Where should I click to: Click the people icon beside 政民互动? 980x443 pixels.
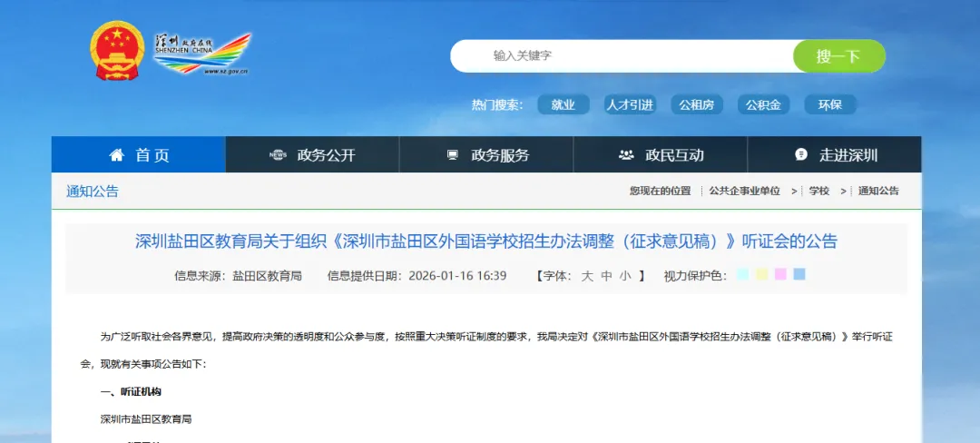625,155
